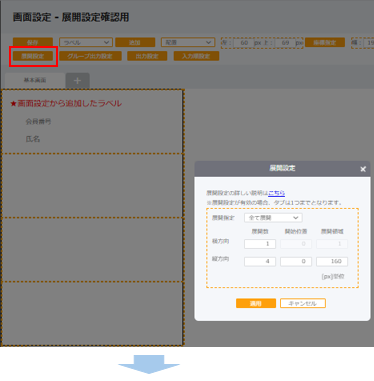Select the red ★画面設定から追加したラベル label
The height and width of the screenshot is (381, 374).
click(66, 104)
